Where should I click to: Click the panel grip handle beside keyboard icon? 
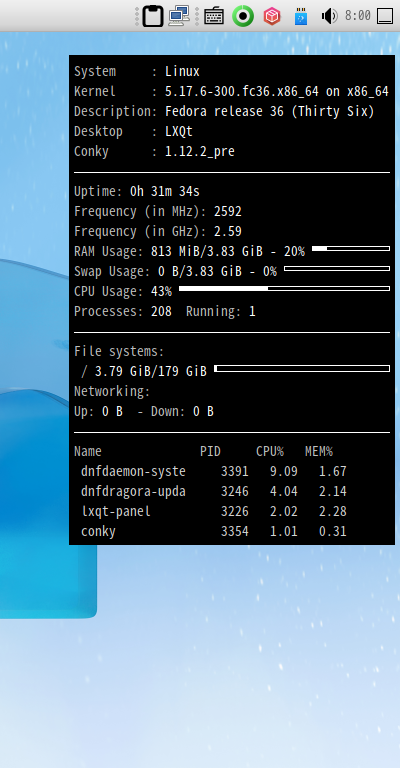pyautogui.click(x=197, y=16)
